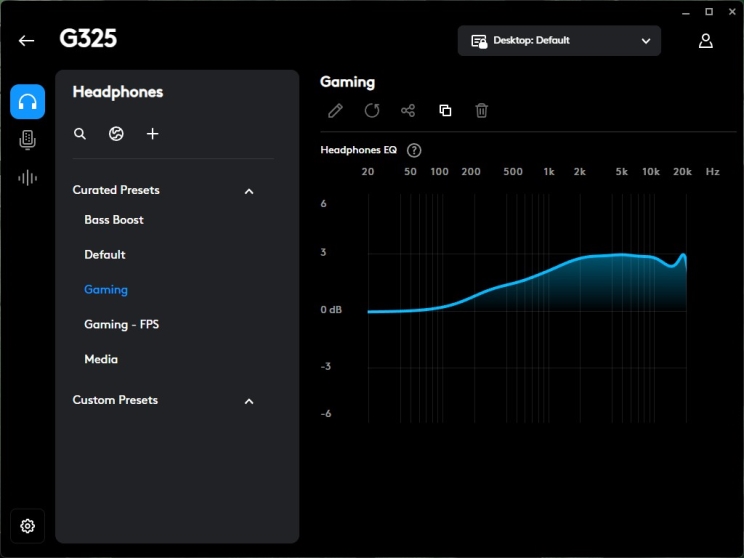
Task: Open the audio waveform sidebar icon
Action: click(28, 178)
